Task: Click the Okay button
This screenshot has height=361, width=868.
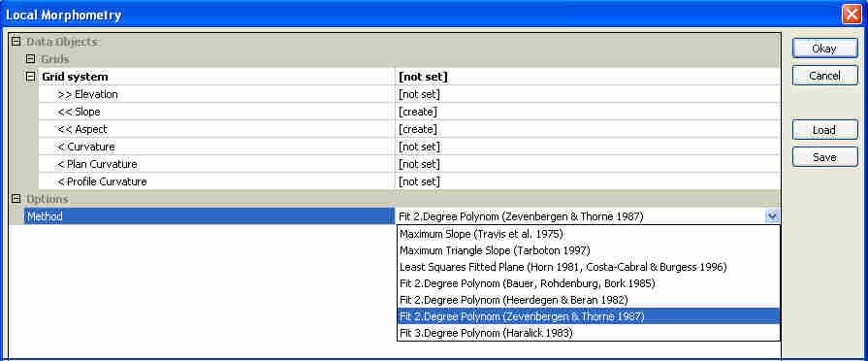Action: 824,49
